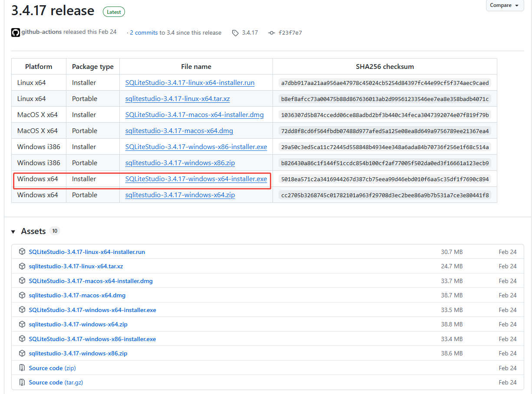Open the 2 commits link

144,33
